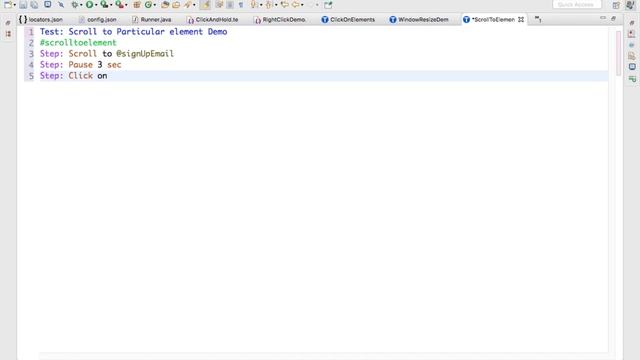Open the left trim Package Explorer icon
Image resolution: width=640 pixels, height=360 pixels.
tap(8, 34)
